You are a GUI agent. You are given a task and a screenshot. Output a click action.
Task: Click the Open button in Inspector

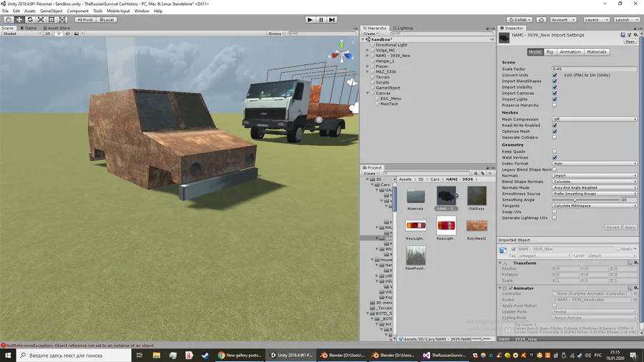click(630, 41)
